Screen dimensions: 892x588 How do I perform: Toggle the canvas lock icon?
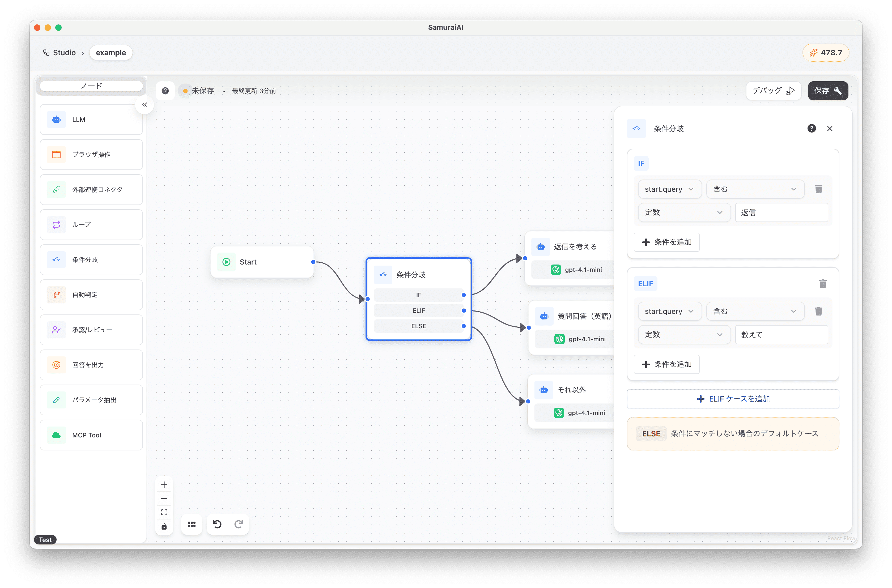click(x=164, y=526)
